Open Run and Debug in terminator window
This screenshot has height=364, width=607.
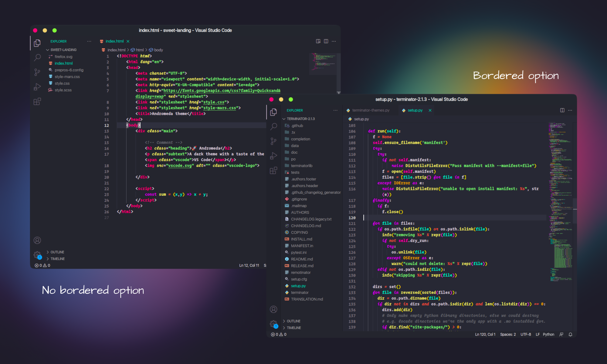pyautogui.click(x=273, y=156)
